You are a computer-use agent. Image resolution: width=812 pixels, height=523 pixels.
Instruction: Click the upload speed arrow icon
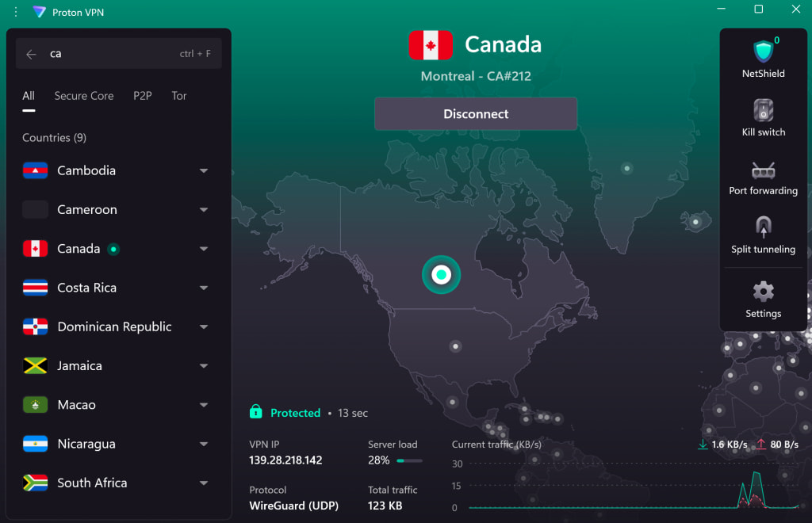[760, 445]
